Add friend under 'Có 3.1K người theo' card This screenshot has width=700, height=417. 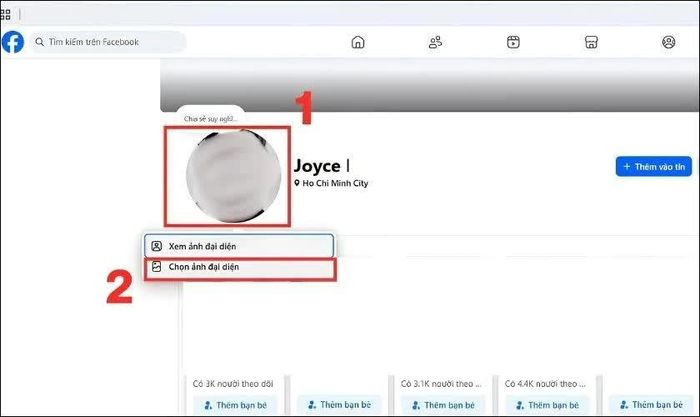(443, 405)
